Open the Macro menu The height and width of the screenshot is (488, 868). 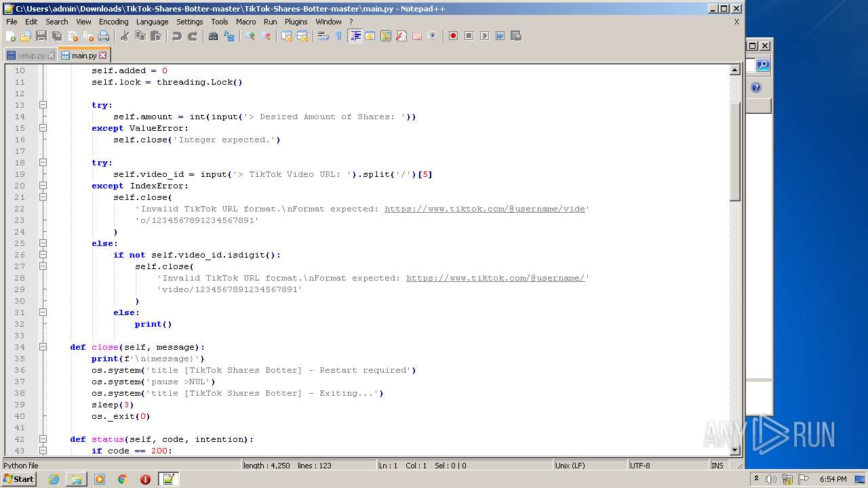coord(245,22)
